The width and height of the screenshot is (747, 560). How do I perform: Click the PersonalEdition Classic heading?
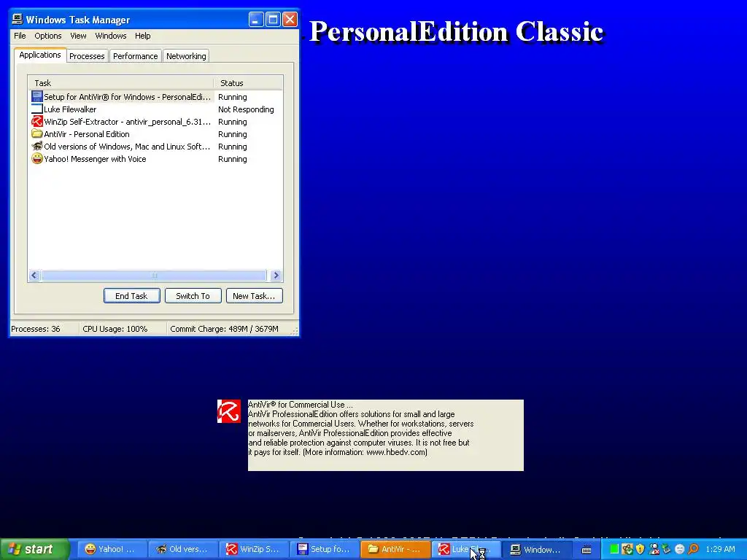(x=457, y=32)
